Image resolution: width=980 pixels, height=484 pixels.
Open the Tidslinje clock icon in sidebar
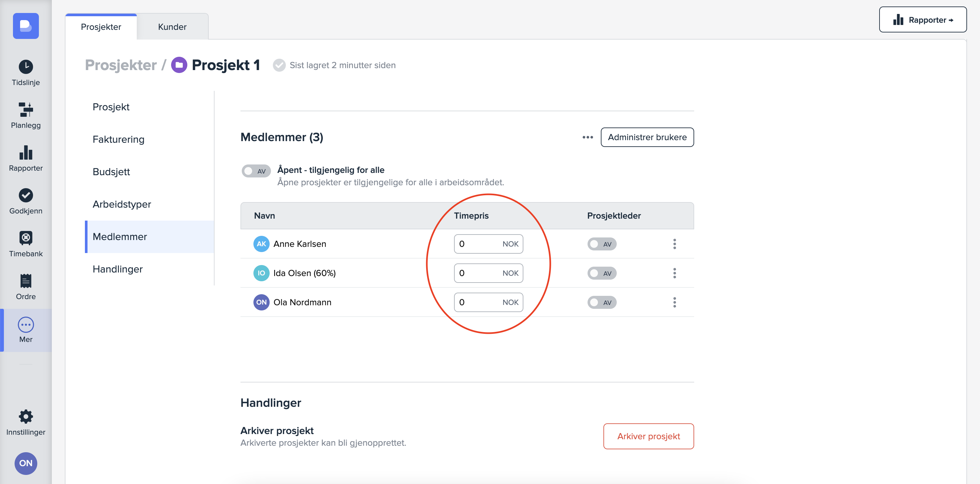(26, 72)
